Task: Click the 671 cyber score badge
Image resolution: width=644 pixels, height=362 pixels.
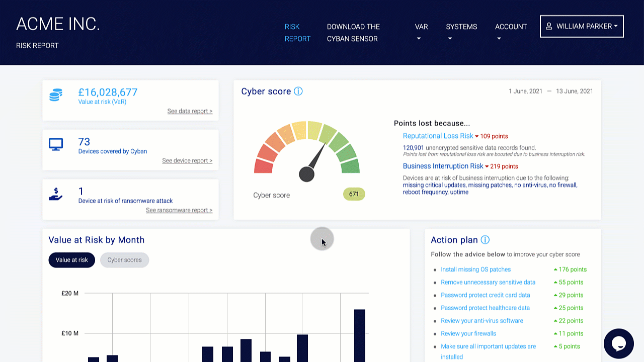Action: click(x=354, y=194)
